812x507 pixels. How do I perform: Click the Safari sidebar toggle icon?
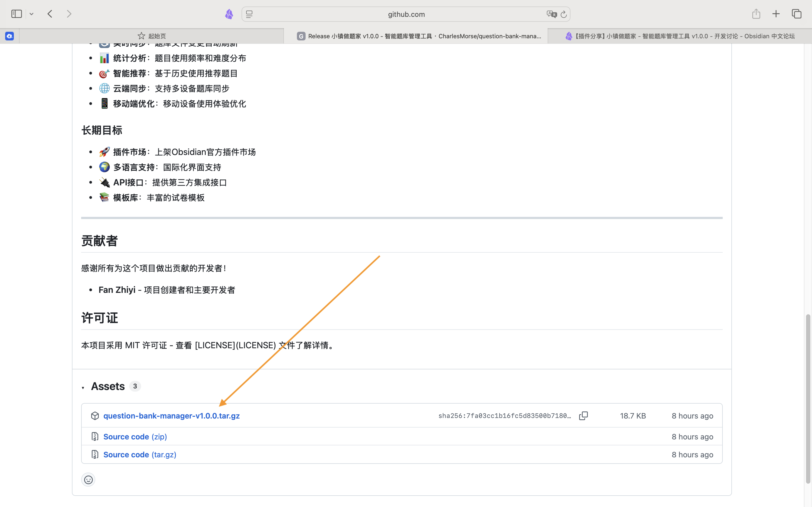tap(17, 14)
